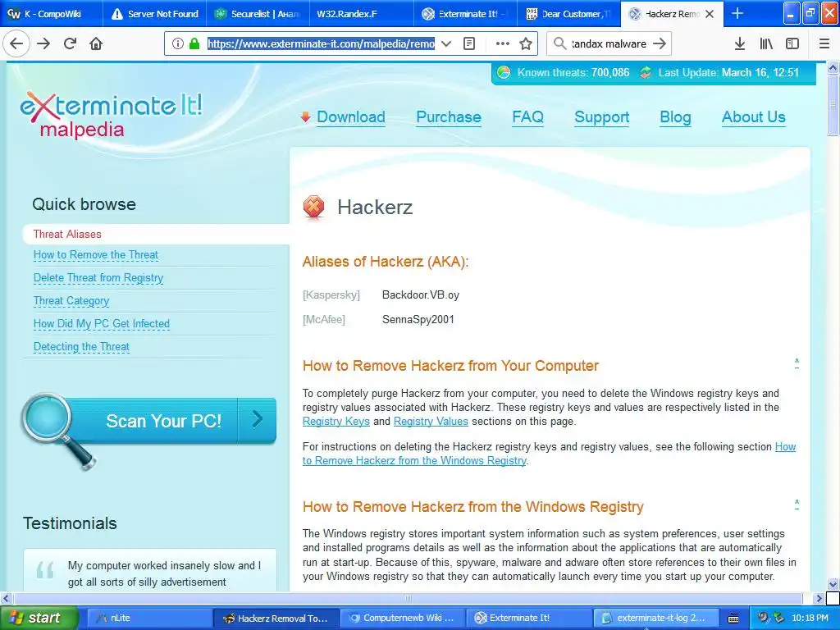The image size is (840, 630).
Task: Click back-to-top caret beside Windows Registry heading
Action: click(x=797, y=504)
